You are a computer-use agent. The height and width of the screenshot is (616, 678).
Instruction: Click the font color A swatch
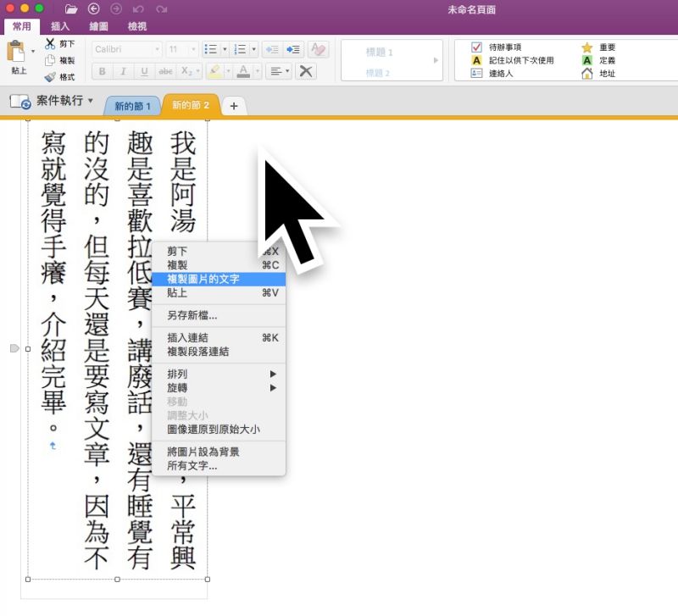click(x=243, y=71)
